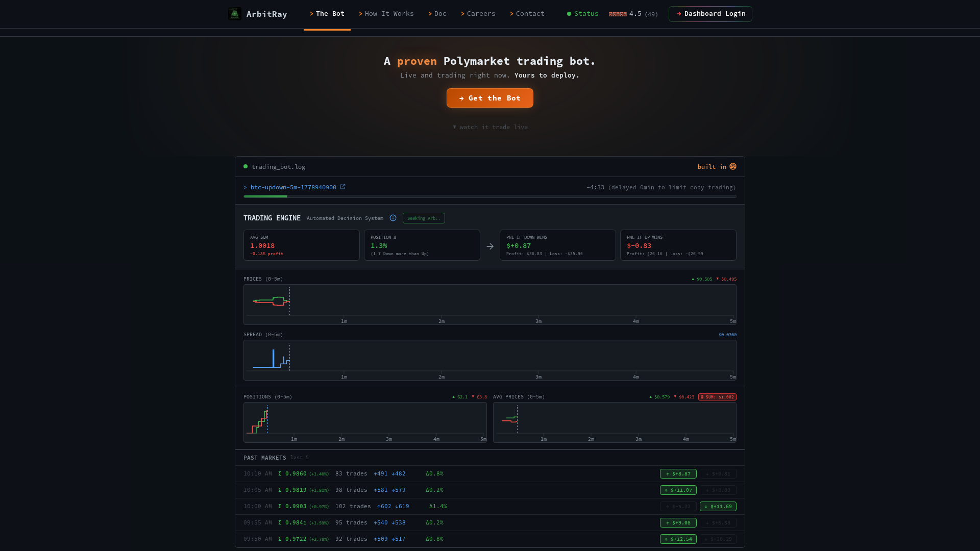Viewport: 980px width, 551px height.
Task: Click the SUM: $1.002 red badge
Action: (x=717, y=397)
